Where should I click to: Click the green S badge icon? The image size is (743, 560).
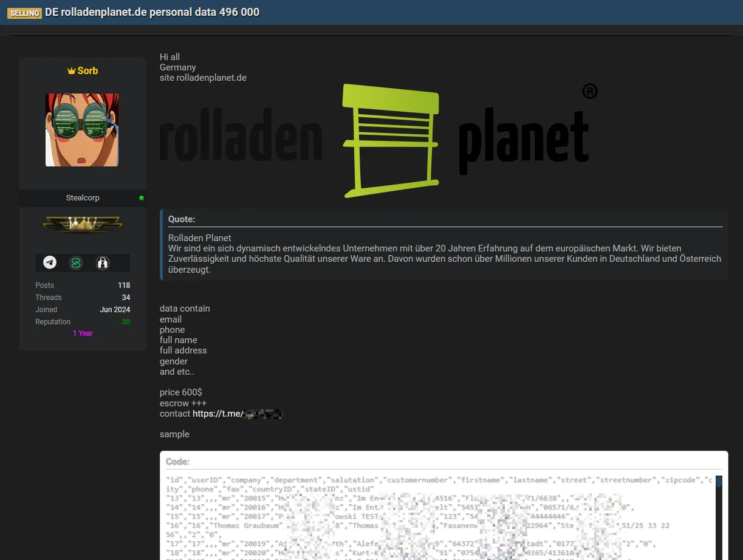tap(76, 263)
